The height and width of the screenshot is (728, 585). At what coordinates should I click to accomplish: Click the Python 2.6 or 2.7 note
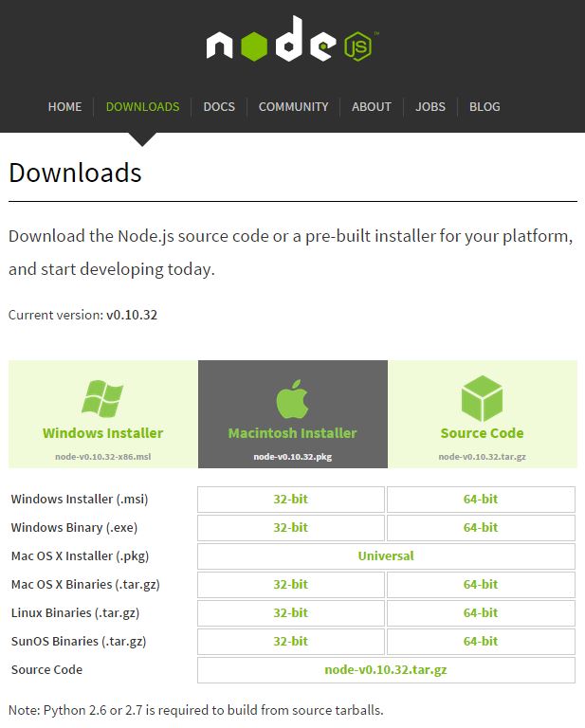pyautogui.click(x=196, y=710)
